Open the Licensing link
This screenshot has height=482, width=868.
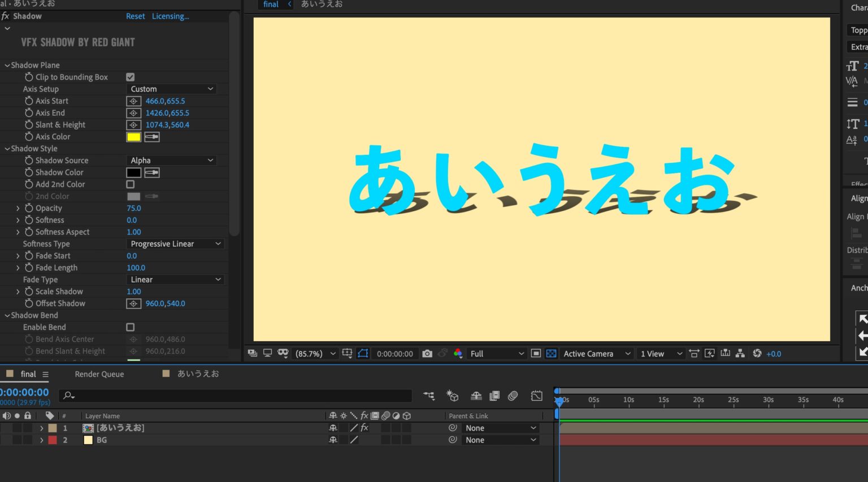point(170,16)
